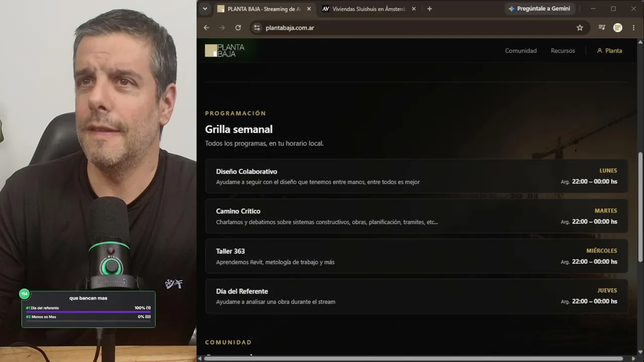Open the media control icon in toolbar
Image resolution: width=644 pixels, height=362 pixels.
(602, 28)
